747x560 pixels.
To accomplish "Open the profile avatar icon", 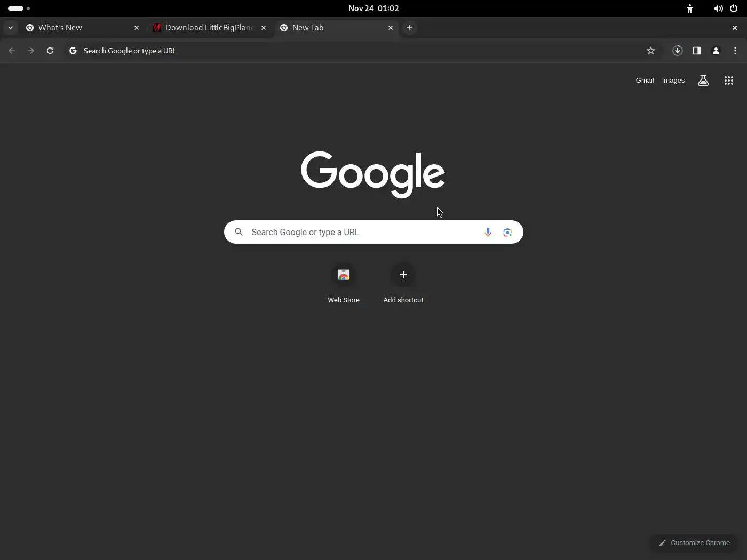I will click(716, 51).
